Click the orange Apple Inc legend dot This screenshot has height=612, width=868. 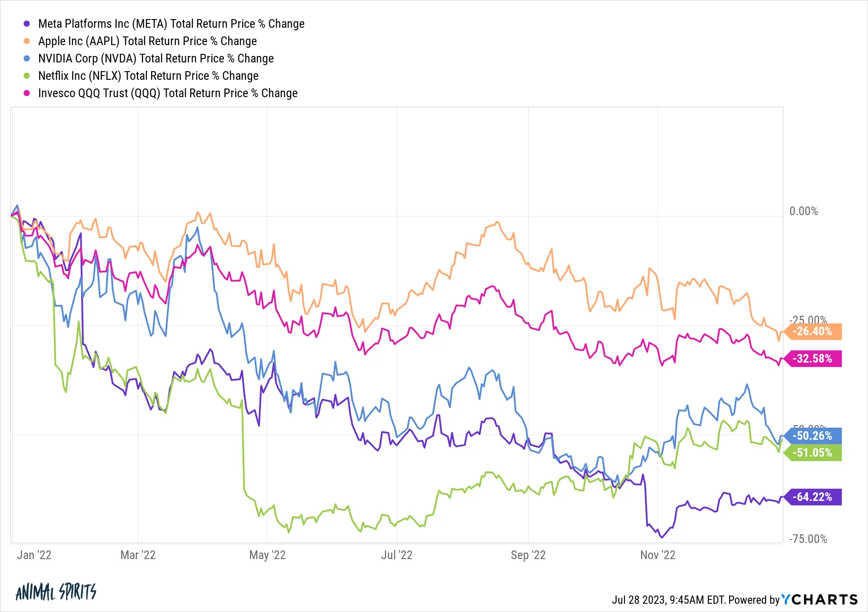pos(27,41)
